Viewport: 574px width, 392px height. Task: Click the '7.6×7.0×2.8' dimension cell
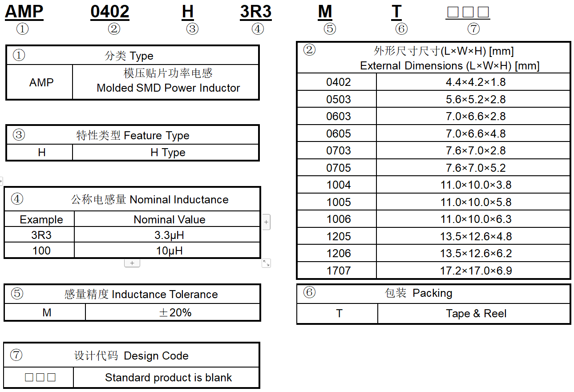coord(473,150)
